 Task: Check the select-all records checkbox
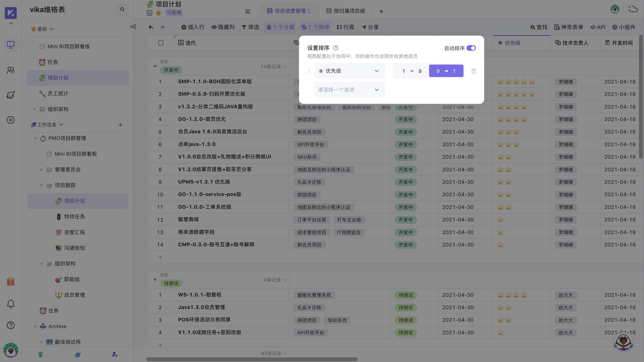click(x=160, y=43)
